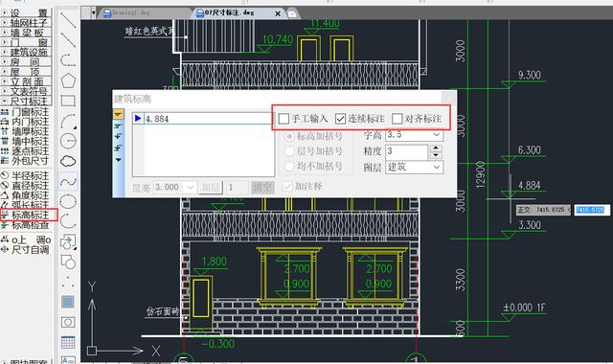The width and height of the screenshot is (613, 364).
Task: Open the 立剖面 menu group
Action: pyautogui.click(x=26, y=81)
